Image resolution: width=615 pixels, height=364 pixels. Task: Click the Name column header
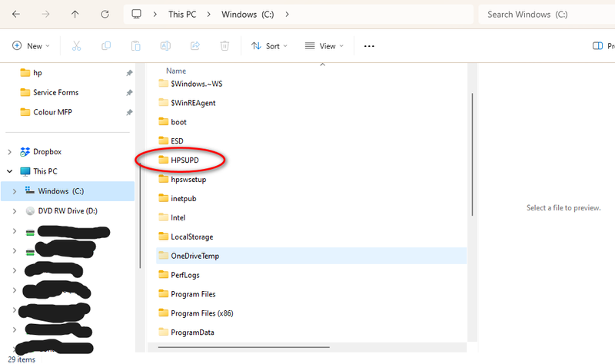(x=176, y=70)
